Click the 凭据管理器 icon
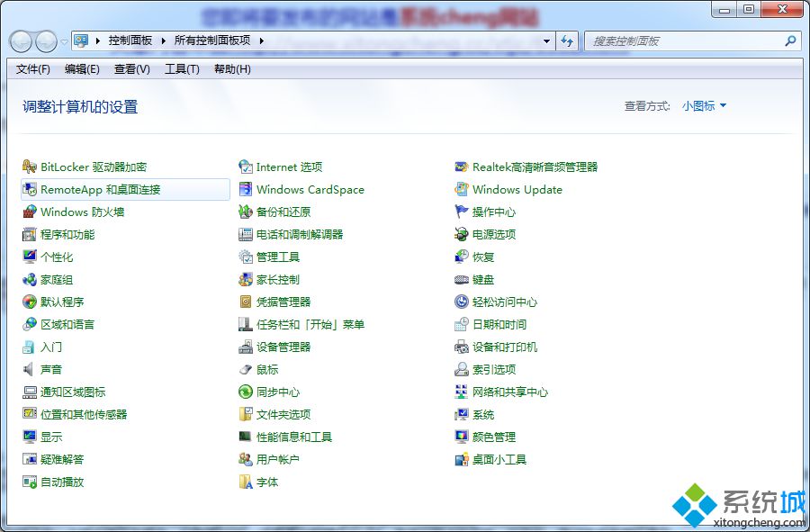Viewport: 810px width, 532px height. coord(246,302)
